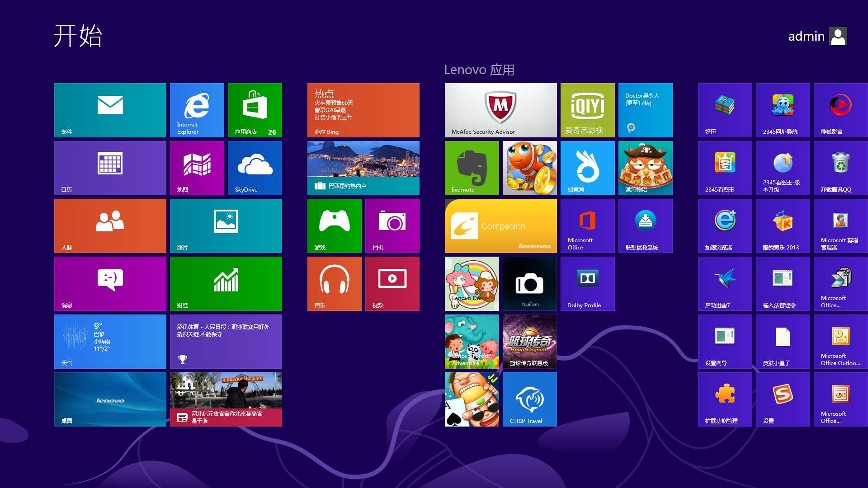The height and width of the screenshot is (488, 868).
Task: Open the news photo tile about 河北
Action: [226, 399]
